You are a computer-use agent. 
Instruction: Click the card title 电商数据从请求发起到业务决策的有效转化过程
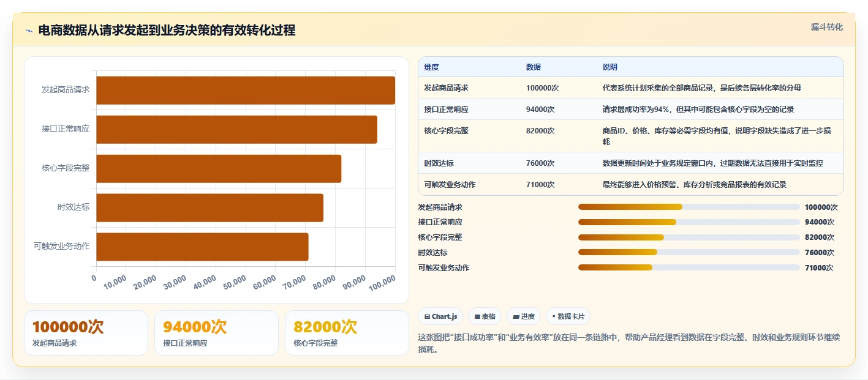(167, 30)
